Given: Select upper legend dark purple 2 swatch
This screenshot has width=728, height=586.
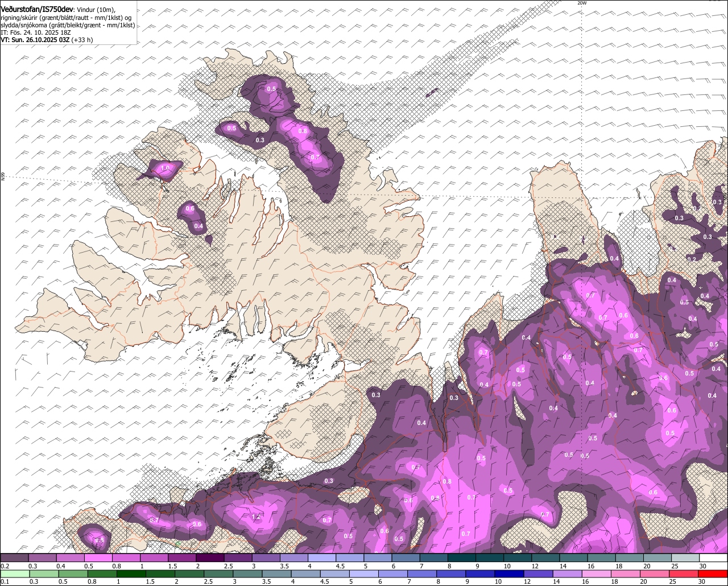Looking at the screenshot, I should [210, 558].
